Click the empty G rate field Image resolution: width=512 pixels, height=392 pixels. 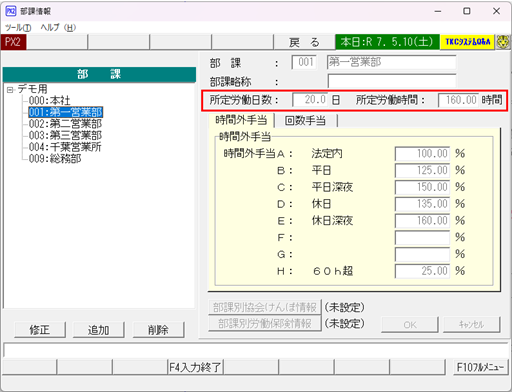[x=422, y=254]
